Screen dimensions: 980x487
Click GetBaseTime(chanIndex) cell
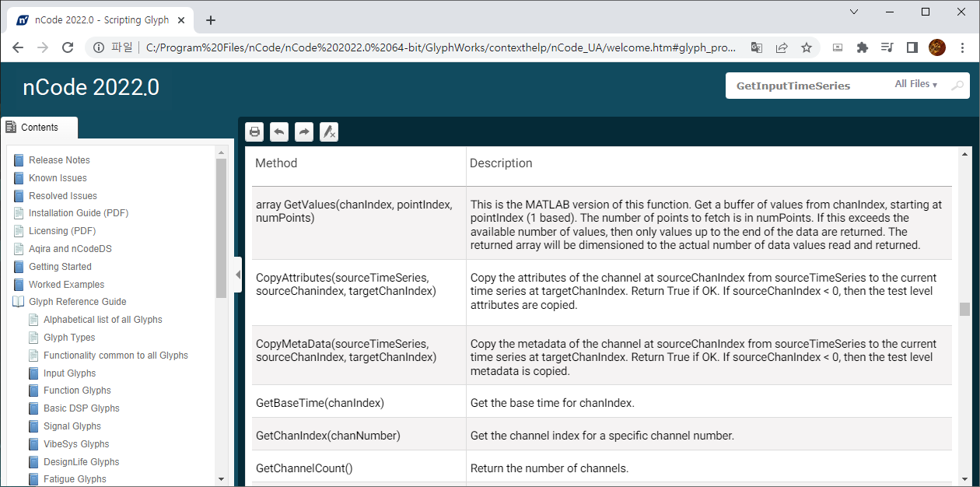tap(359, 403)
